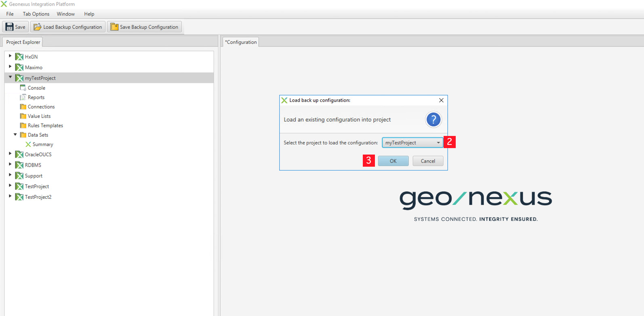644x316 pixels.
Task: Expand the Support project node
Action: pyautogui.click(x=10, y=175)
